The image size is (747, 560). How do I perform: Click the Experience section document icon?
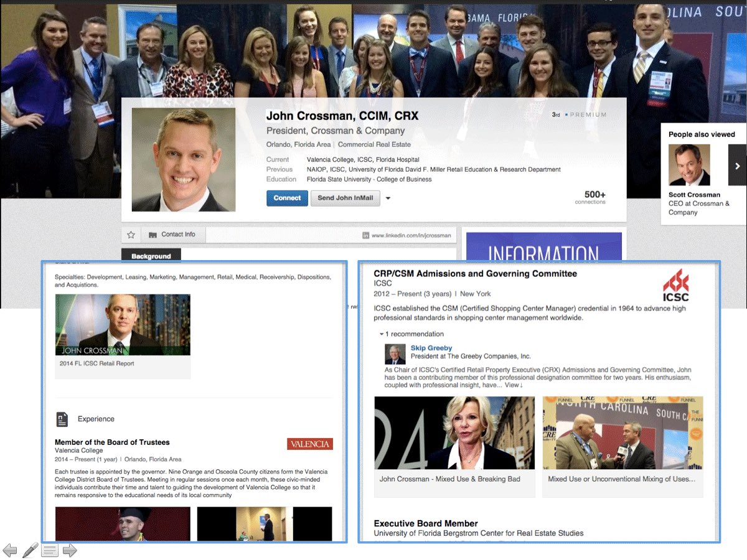[62, 419]
